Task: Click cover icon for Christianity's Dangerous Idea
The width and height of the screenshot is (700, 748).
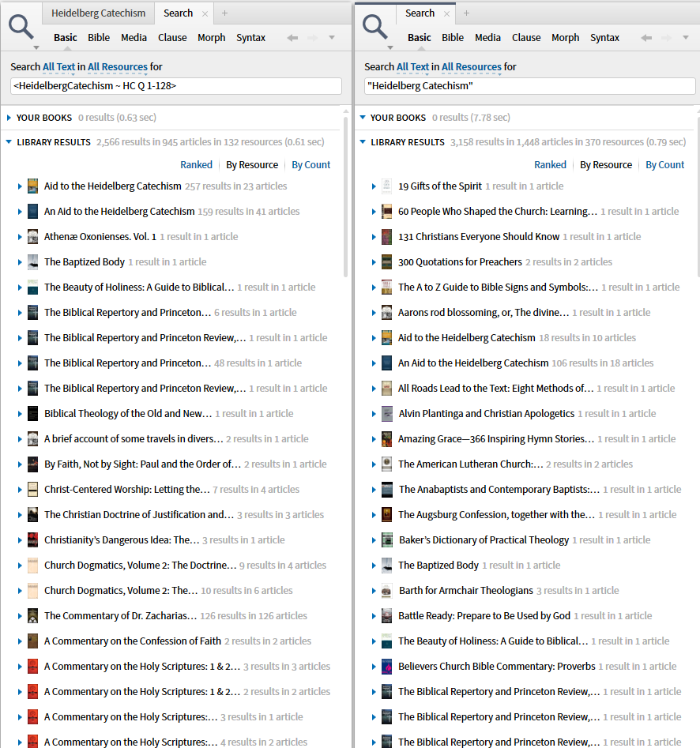Action: [x=32, y=540]
